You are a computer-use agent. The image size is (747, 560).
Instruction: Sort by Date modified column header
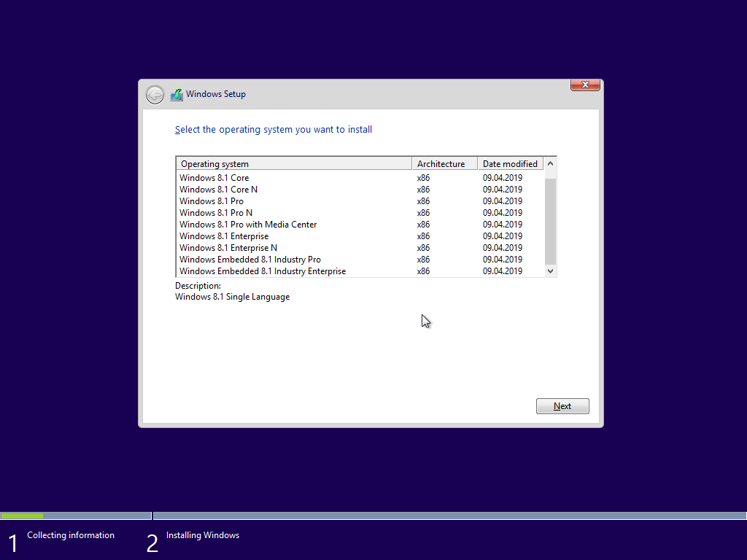510,164
